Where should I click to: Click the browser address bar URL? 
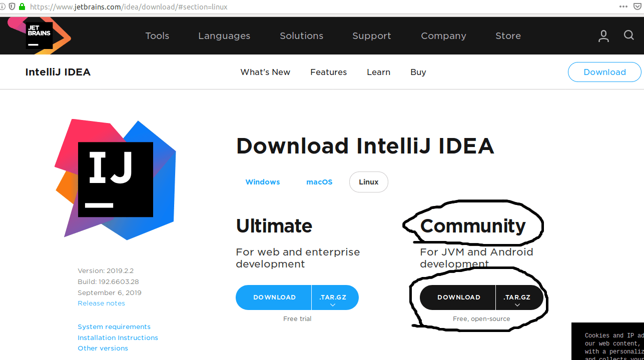(x=129, y=7)
